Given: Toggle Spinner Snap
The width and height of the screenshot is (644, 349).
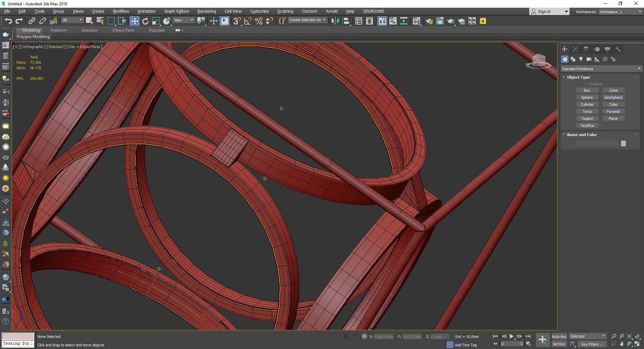Looking at the screenshot, I should point(269,21).
